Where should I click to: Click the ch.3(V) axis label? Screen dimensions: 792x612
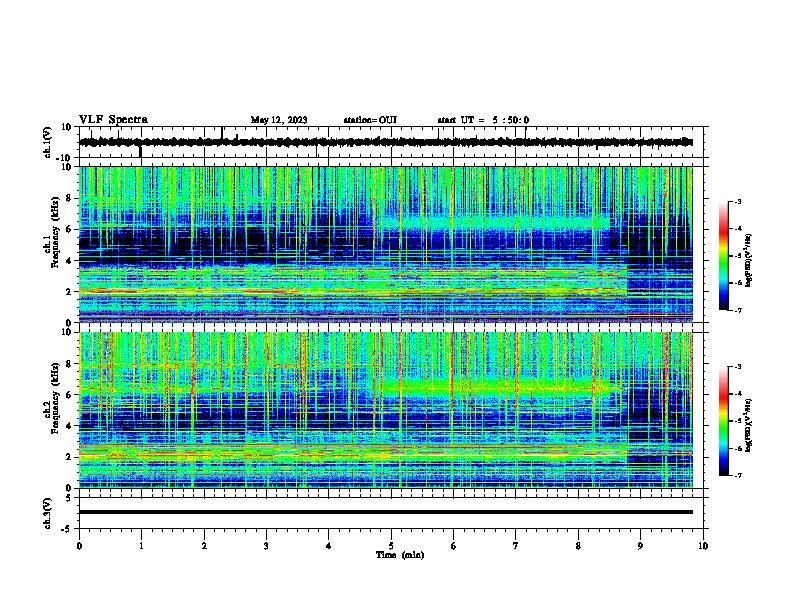click(x=48, y=514)
